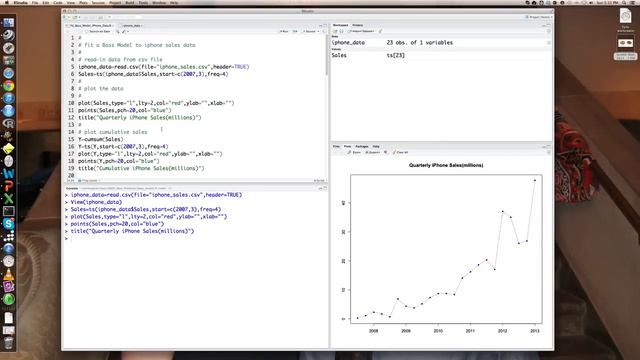Open the VLC cone icon in dock
Screen dimensions: 640x360
(x=9, y=274)
